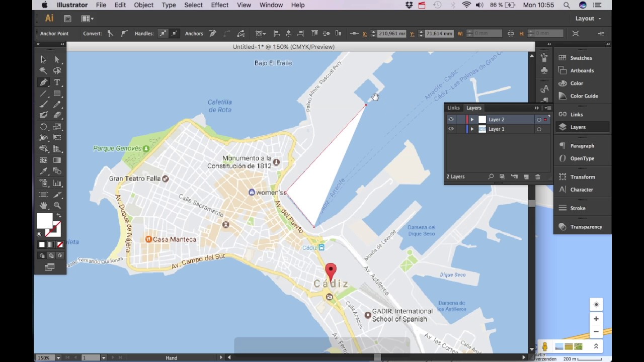Viewport: 644px width, 362px height.
Task: Open the Stroke panel
Action: click(x=578, y=208)
